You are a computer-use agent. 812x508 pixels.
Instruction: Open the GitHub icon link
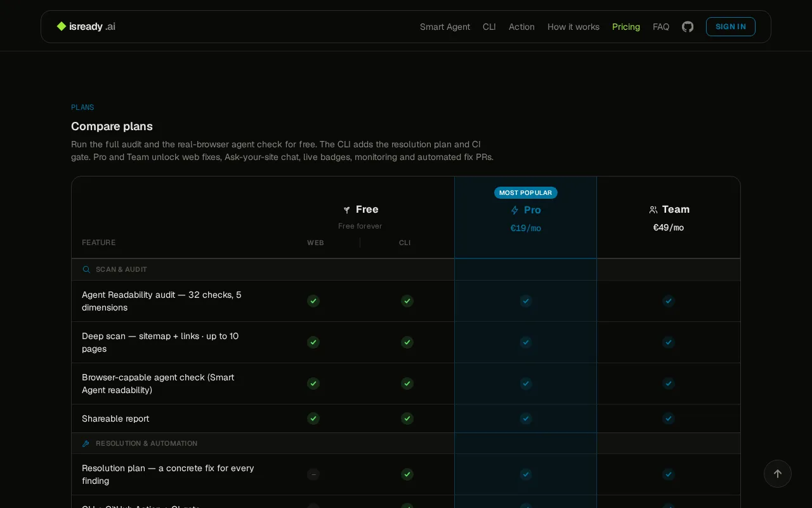click(x=688, y=27)
